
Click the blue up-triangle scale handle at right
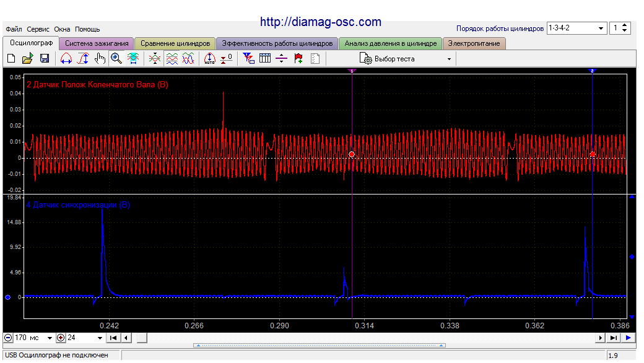[632, 197]
